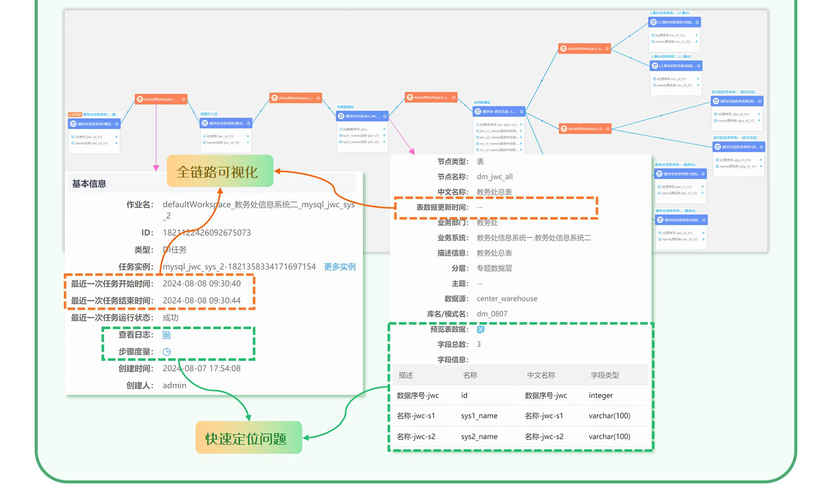The width and height of the screenshot is (832, 504).
Task: Collapse the 应用数据层 node via its circle button
Action: pyautogui.click(x=521, y=112)
